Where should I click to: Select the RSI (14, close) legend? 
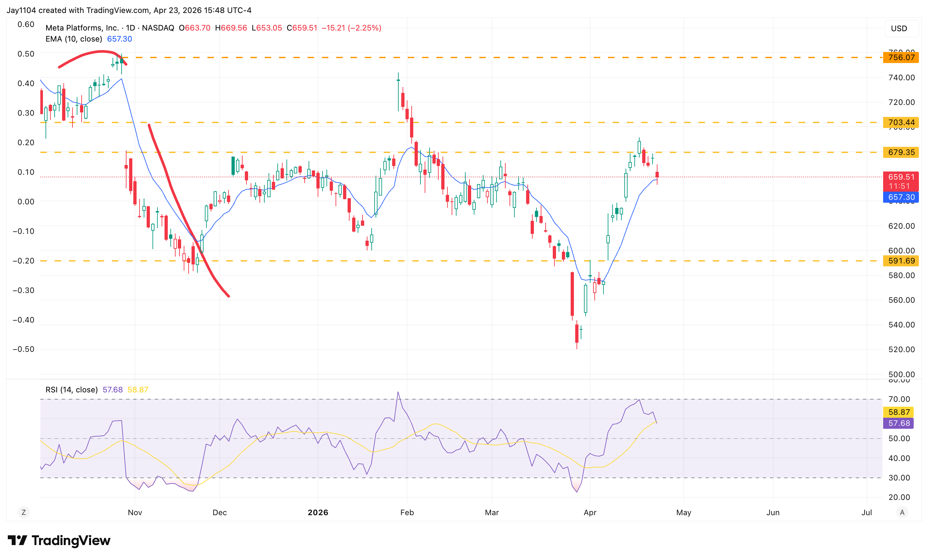point(72,389)
